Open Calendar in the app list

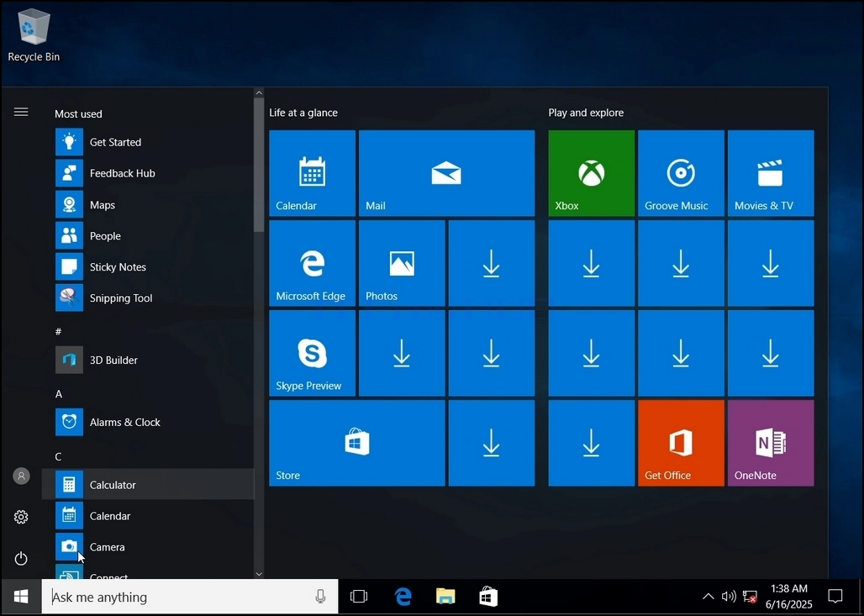148,516
